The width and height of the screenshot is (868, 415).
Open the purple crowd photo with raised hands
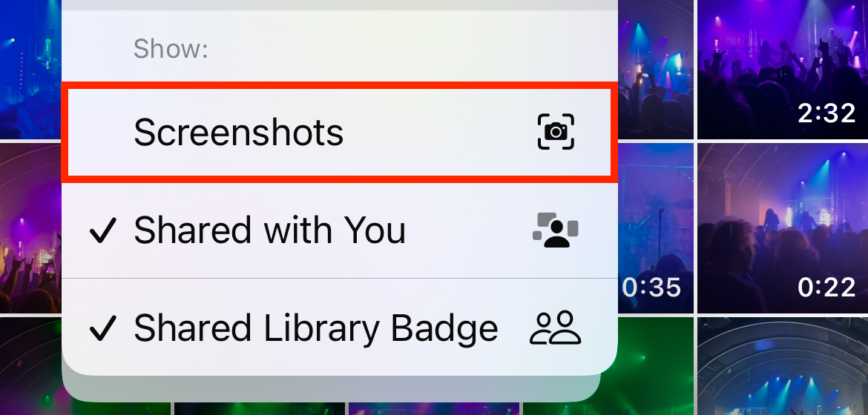pos(30,228)
